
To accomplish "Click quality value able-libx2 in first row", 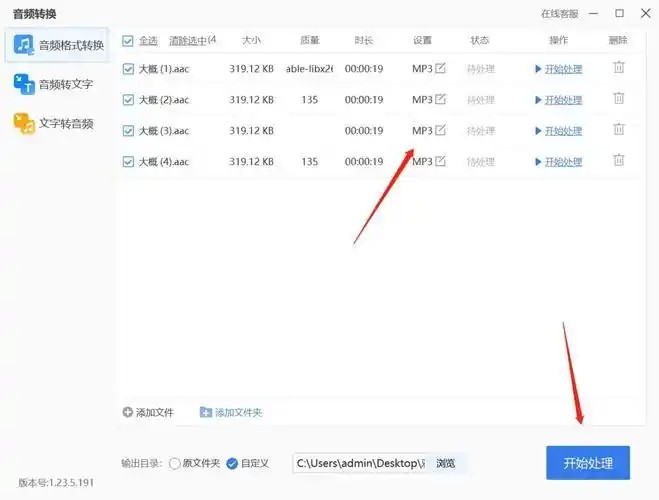I will (310, 69).
